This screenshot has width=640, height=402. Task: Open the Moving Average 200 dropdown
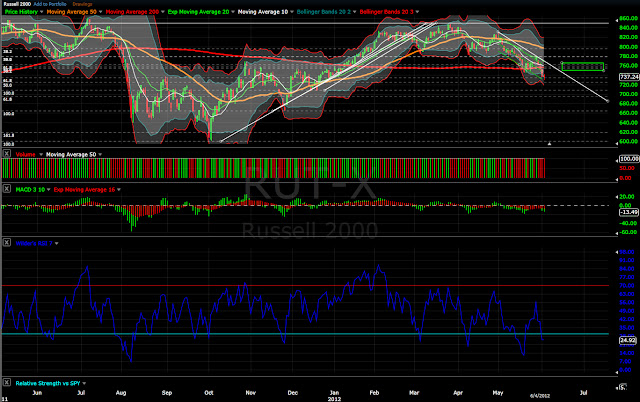(x=163, y=12)
